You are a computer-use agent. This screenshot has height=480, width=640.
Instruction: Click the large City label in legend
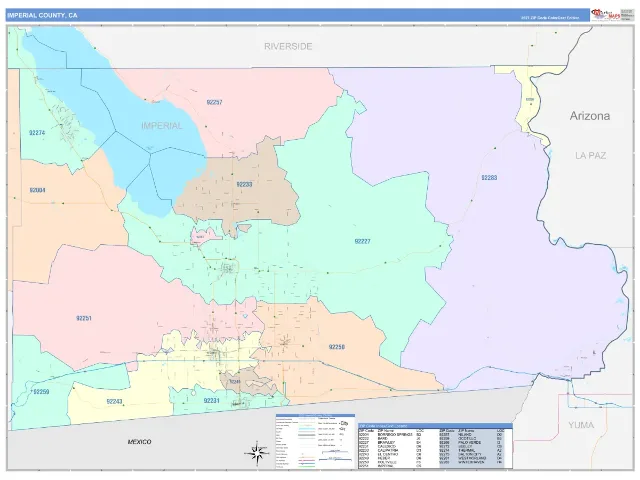(x=344, y=423)
